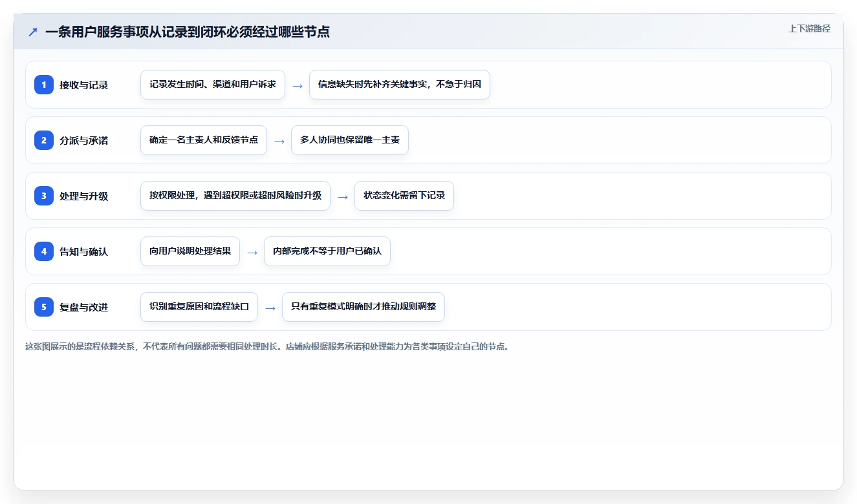Click the step number 3 badge
The height and width of the screenshot is (504, 857).
coord(44,196)
